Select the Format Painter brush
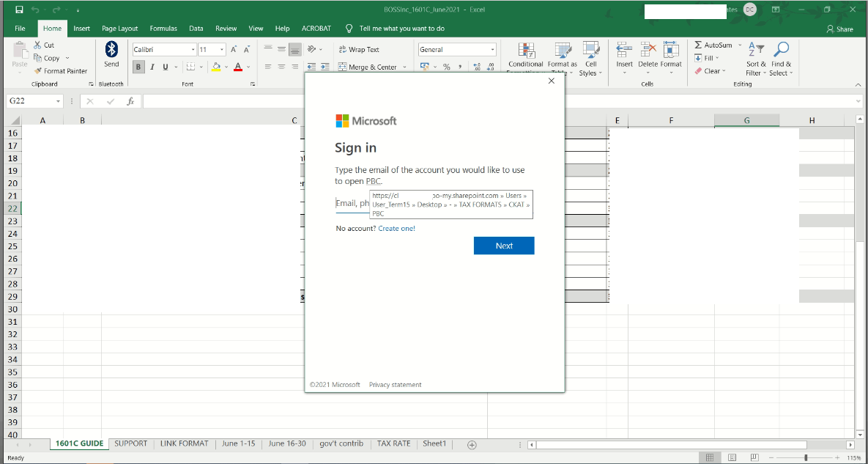The width and height of the screenshot is (868, 464). [x=37, y=71]
